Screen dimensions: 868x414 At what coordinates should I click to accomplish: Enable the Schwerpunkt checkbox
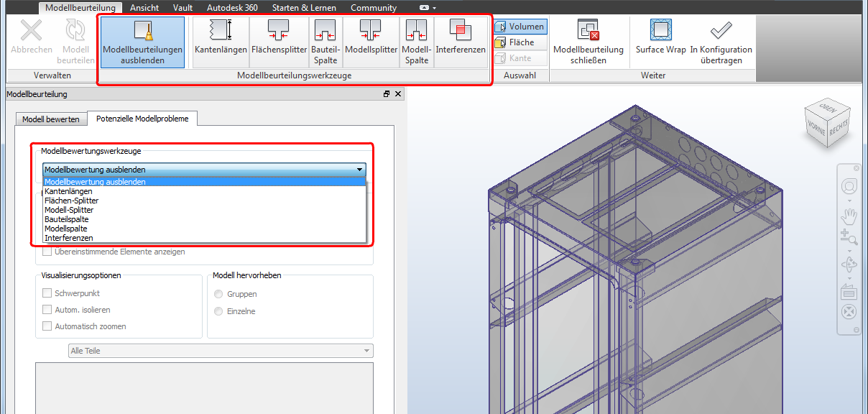point(47,293)
